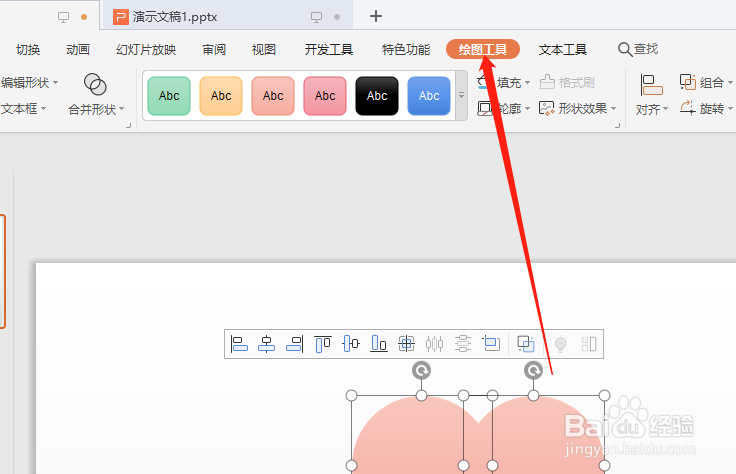Open the 填充 fill dropdown

click(504, 82)
